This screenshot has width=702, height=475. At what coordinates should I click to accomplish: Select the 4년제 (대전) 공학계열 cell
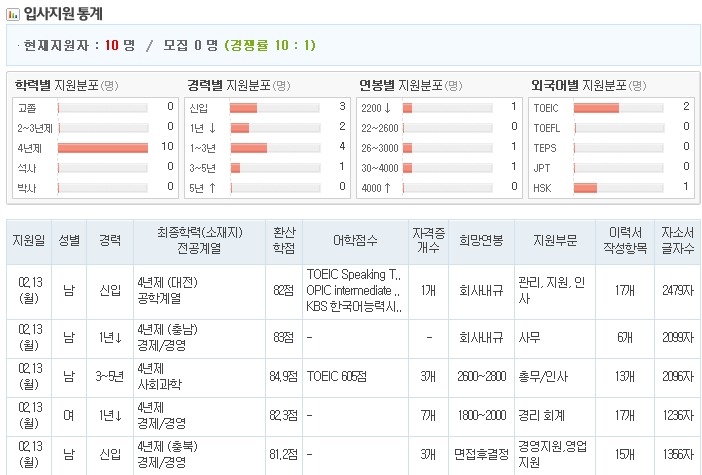[199, 291]
